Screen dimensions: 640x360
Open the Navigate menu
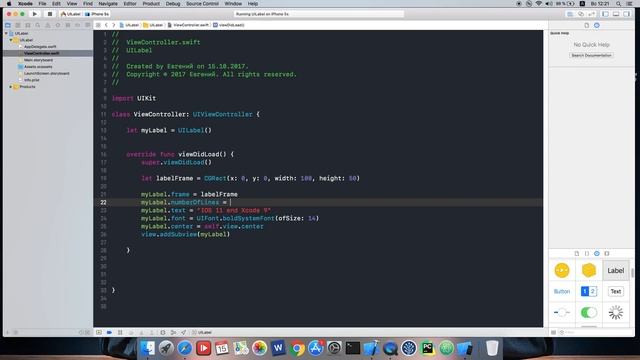pyautogui.click(x=108, y=4)
